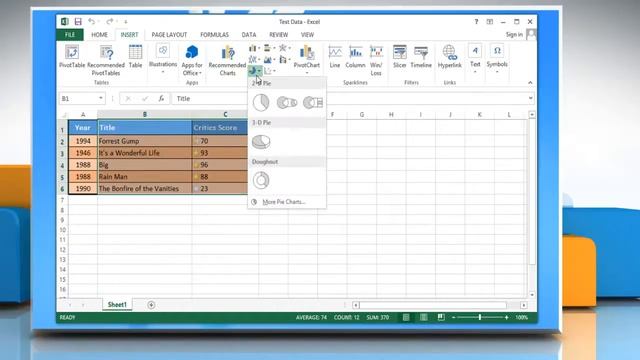Image resolution: width=640 pixels, height=360 pixels.
Task: Open the combo chart dropdown
Action: coord(284,60)
